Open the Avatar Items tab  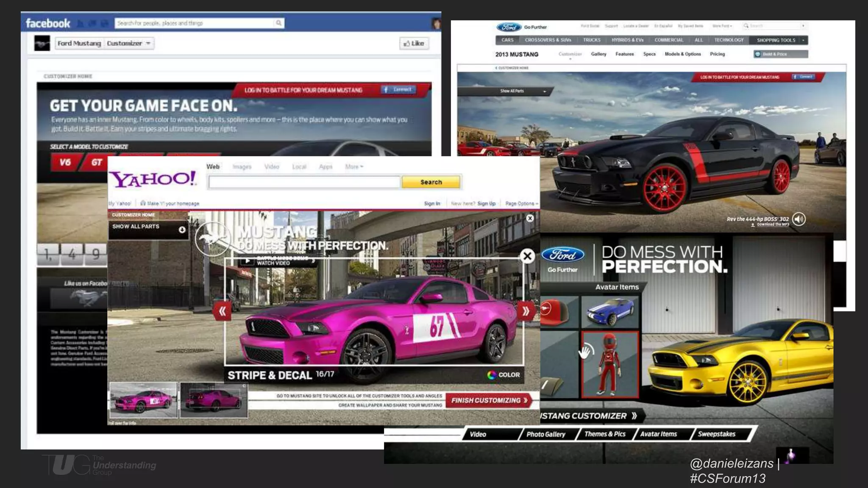click(659, 434)
